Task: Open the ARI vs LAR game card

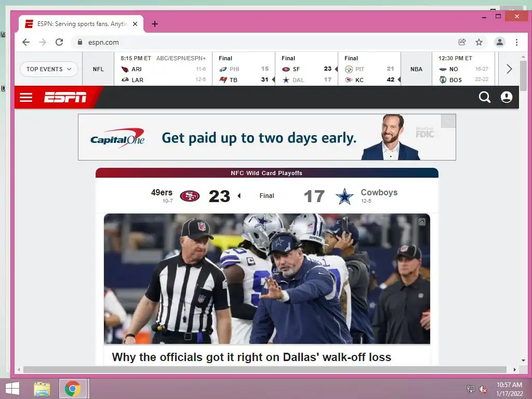Action: (x=163, y=69)
